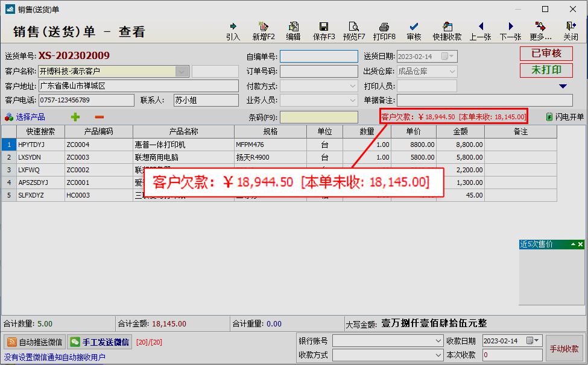588x365 pixels.
Task: Click the 没有设置微信通知自动接收用户 link
Action: [x=53, y=357]
